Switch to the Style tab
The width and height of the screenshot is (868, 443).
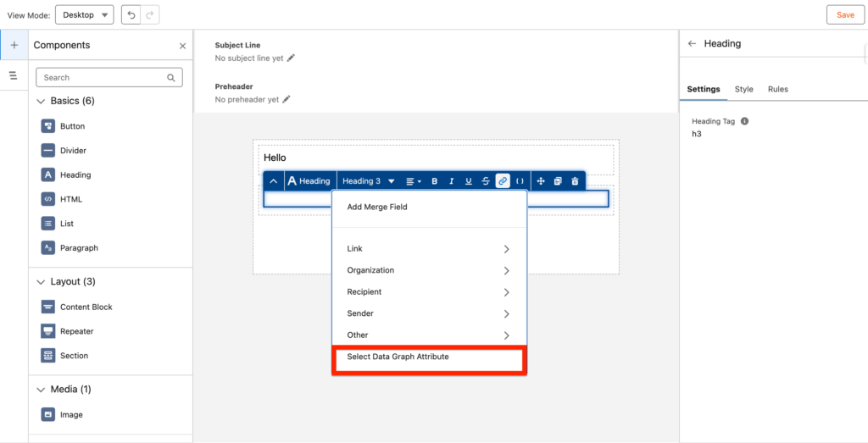click(x=743, y=89)
